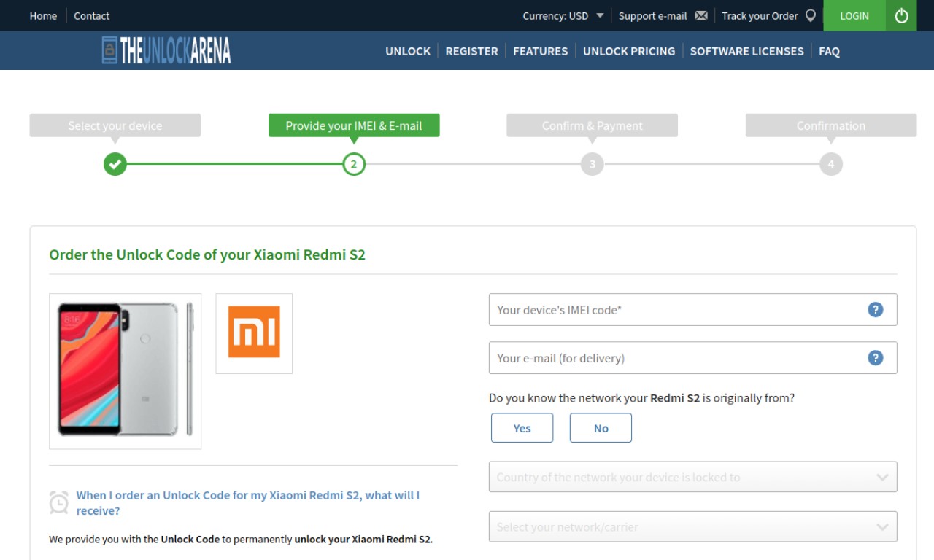Click the alarm clock icon beside the FAQ question
The image size is (934, 560).
pos(59,502)
